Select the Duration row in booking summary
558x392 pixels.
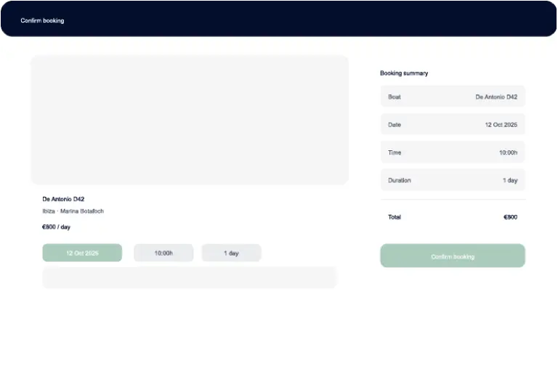point(452,180)
